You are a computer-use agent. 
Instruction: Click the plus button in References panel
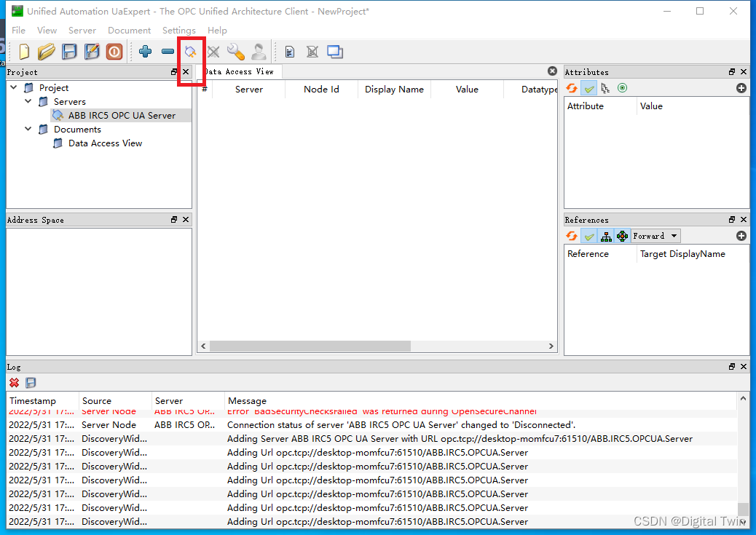[x=741, y=236]
